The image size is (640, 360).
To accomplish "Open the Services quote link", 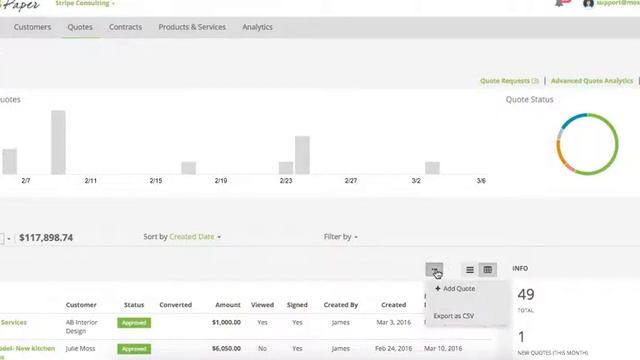I will coord(13,322).
